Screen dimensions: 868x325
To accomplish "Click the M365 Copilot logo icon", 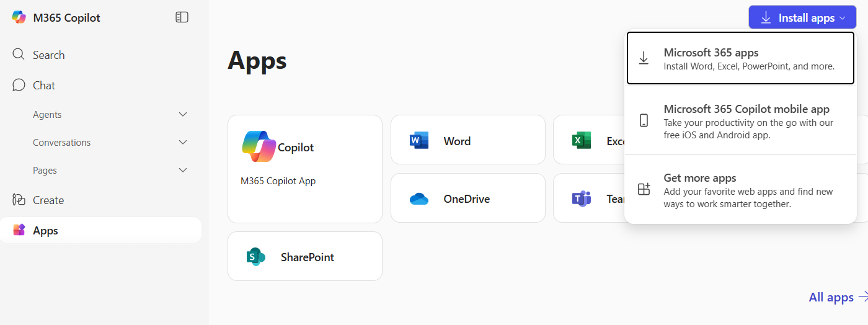I will (x=19, y=17).
